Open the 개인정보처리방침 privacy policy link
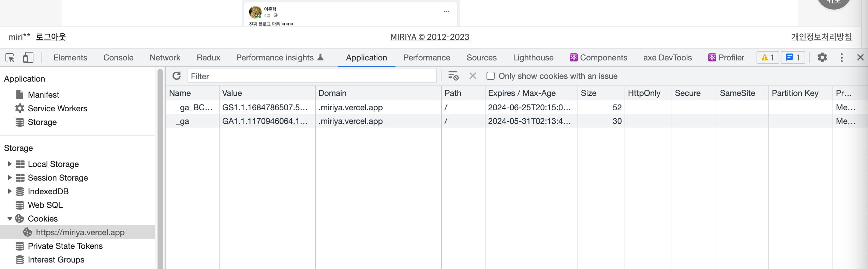This screenshot has width=868, height=269. 821,37
